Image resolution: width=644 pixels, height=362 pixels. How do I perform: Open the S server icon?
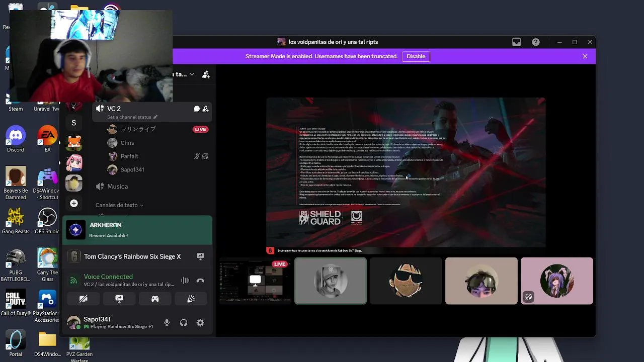74,123
